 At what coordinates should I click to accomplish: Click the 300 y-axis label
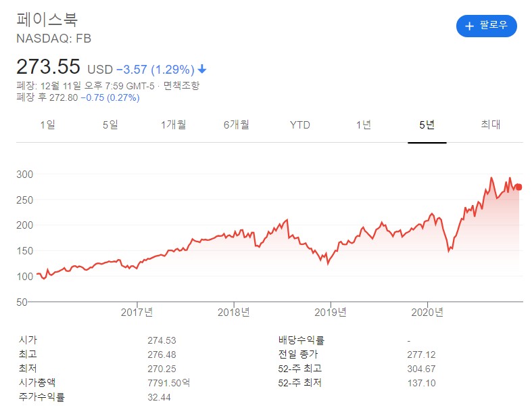tap(25, 175)
